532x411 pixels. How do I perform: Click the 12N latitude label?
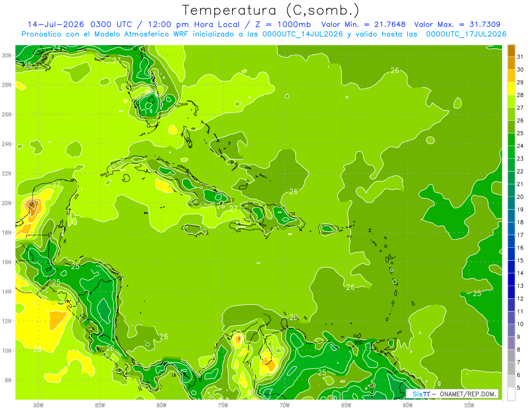point(7,321)
